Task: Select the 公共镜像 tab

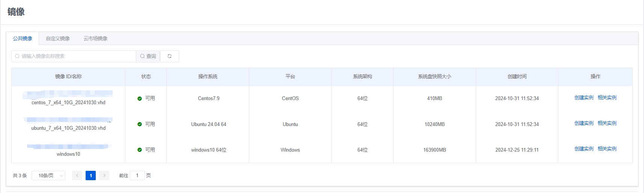Action: pyautogui.click(x=23, y=39)
